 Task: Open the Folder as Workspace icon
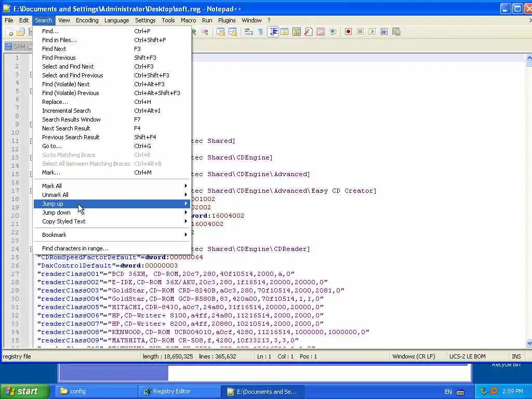coord(321,32)
